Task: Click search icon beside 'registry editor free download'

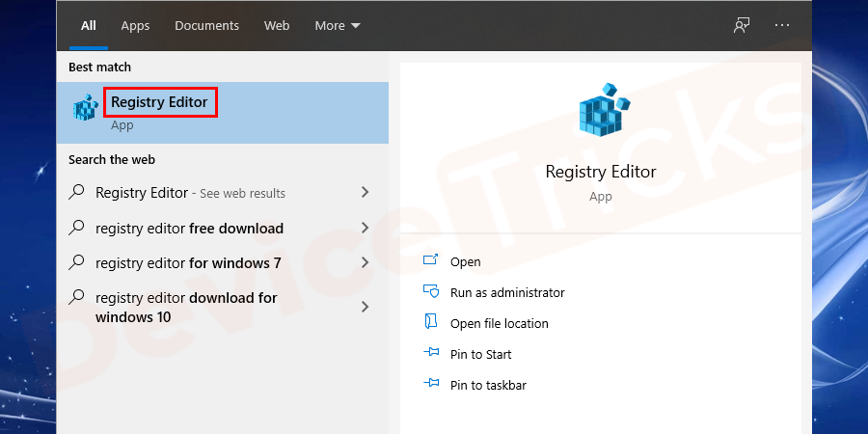Action: click(77, 229)
